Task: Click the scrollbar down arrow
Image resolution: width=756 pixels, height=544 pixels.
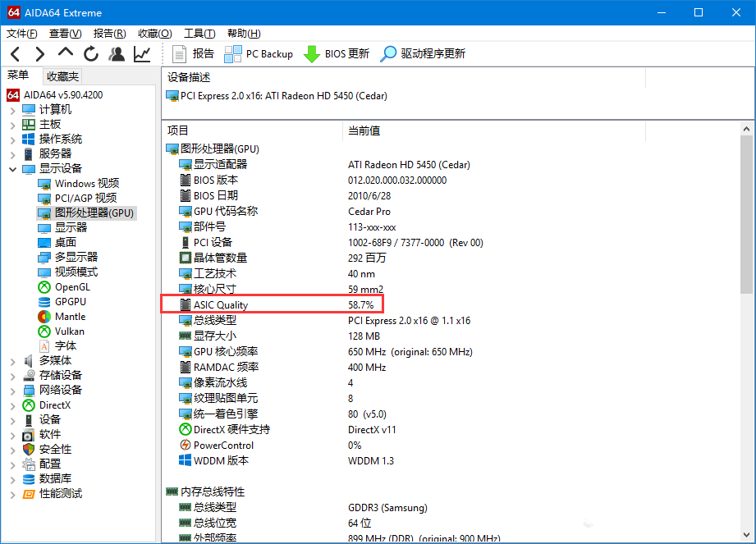Action: 746,535
